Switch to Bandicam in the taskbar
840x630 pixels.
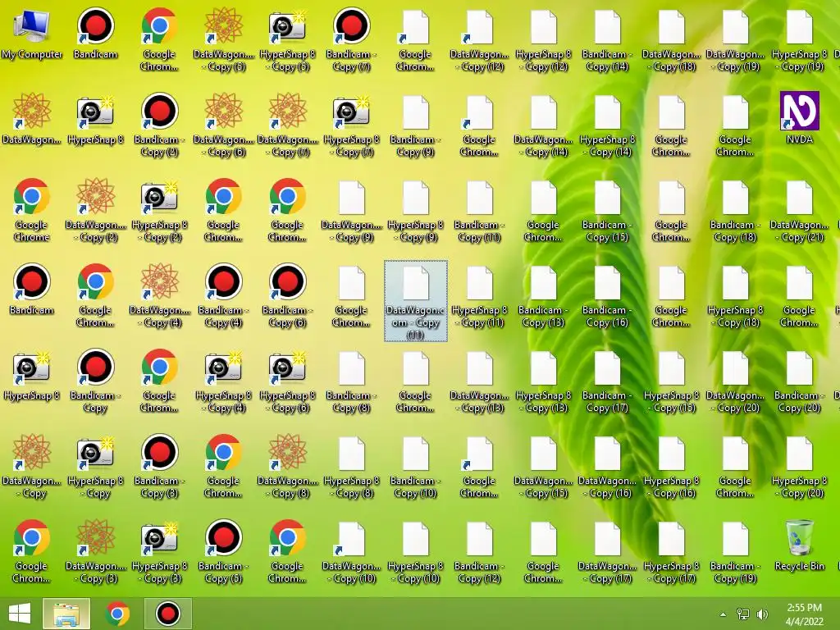click(x=167, y=614)
